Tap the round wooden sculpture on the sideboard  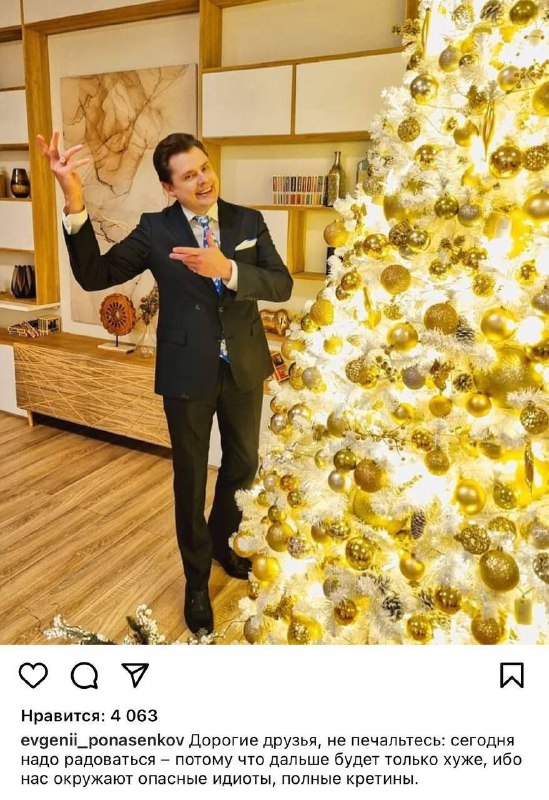tap(118, 317)
